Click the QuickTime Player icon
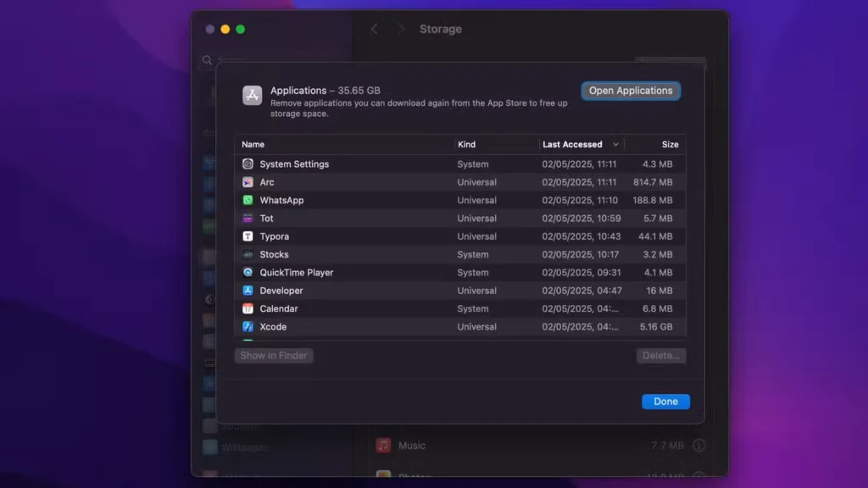The image size is (868, 488). [248, 272]
